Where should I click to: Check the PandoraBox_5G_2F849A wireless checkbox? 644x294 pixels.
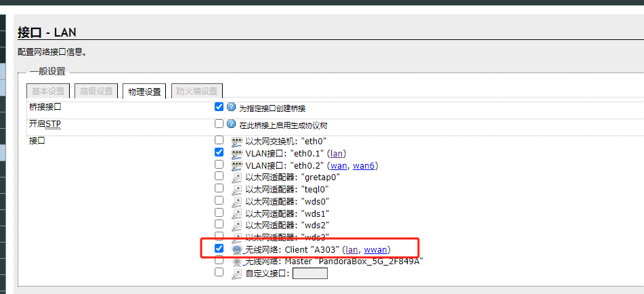pyautogui.click(x=219, y=260)
